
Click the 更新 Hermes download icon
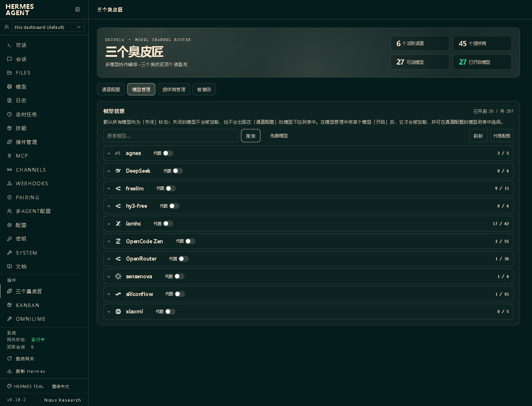click(10, 371)
